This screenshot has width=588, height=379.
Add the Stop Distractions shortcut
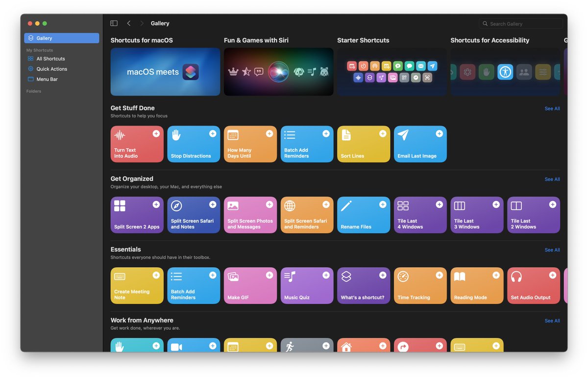pos(213,133)
